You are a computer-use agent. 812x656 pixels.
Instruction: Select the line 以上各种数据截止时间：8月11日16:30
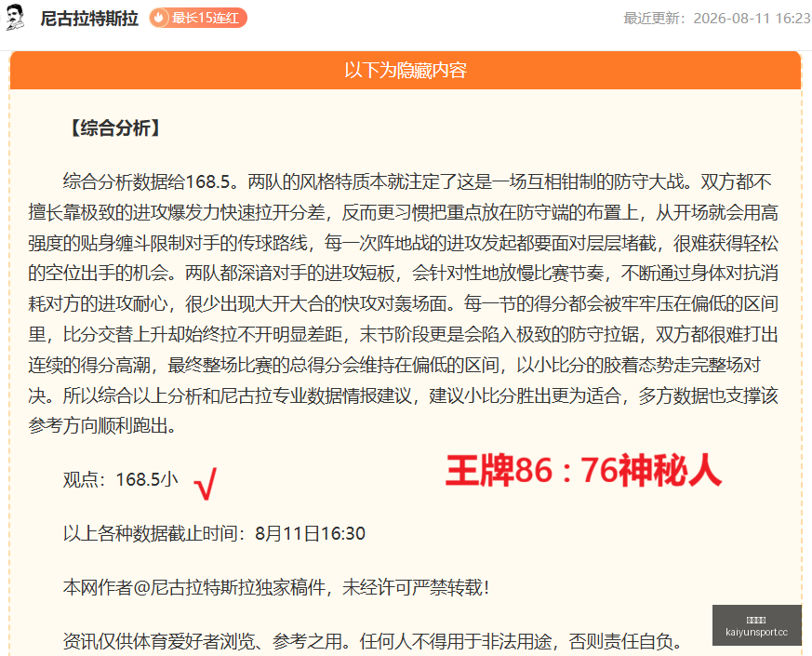tap(214, 534)
